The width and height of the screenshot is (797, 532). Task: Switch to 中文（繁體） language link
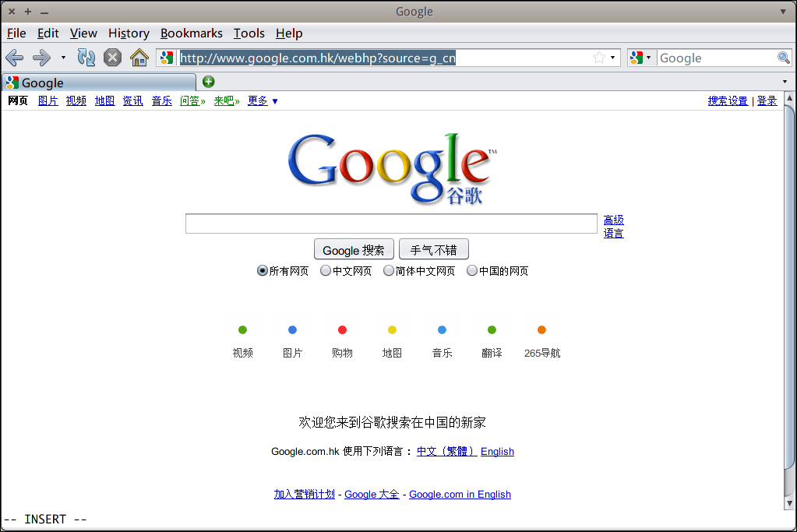[x=446, y=451]
